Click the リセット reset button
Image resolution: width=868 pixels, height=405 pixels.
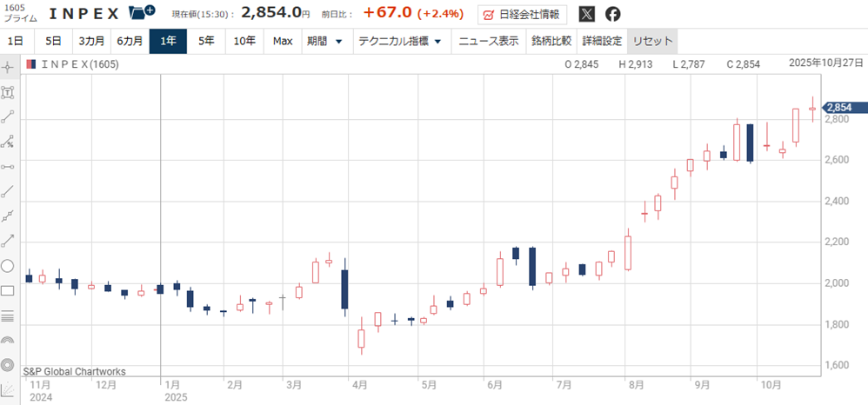pyautogui.click(x=651, y=41)
